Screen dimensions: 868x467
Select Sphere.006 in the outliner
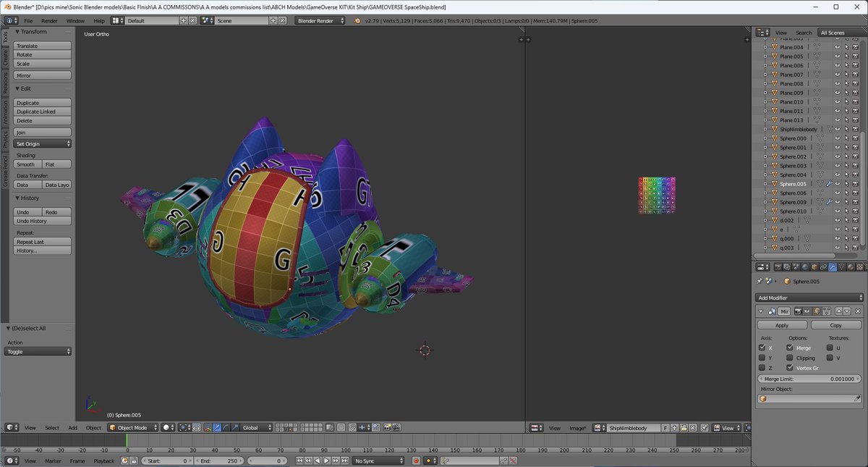793,193
